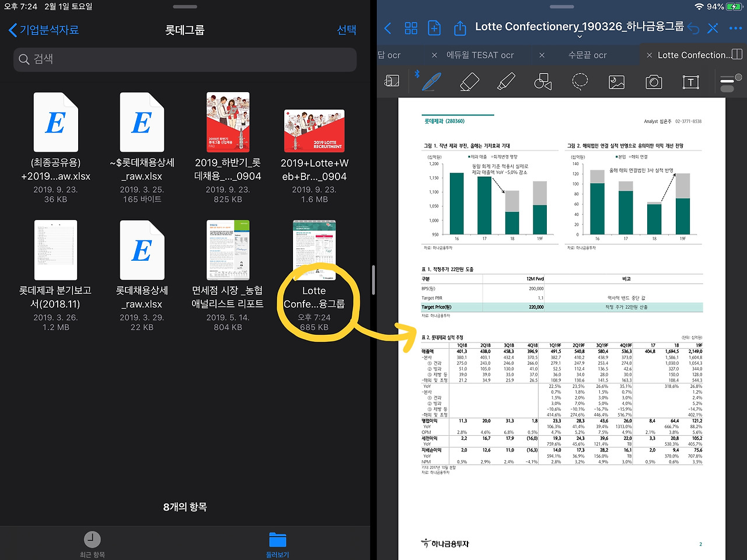Close the Lotte Confection... tab
This screenshot has height=560, width=747.
pos(650,55)
